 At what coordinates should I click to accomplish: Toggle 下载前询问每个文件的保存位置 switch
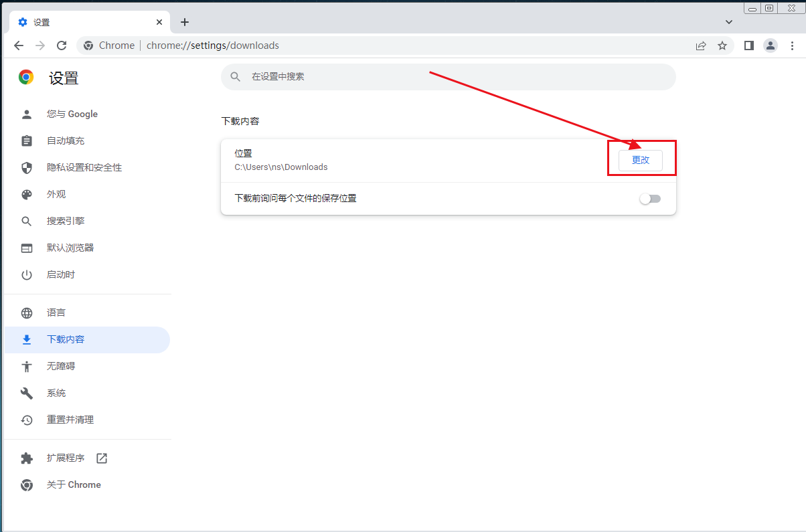pyautogui.click(x=649, y=199)
